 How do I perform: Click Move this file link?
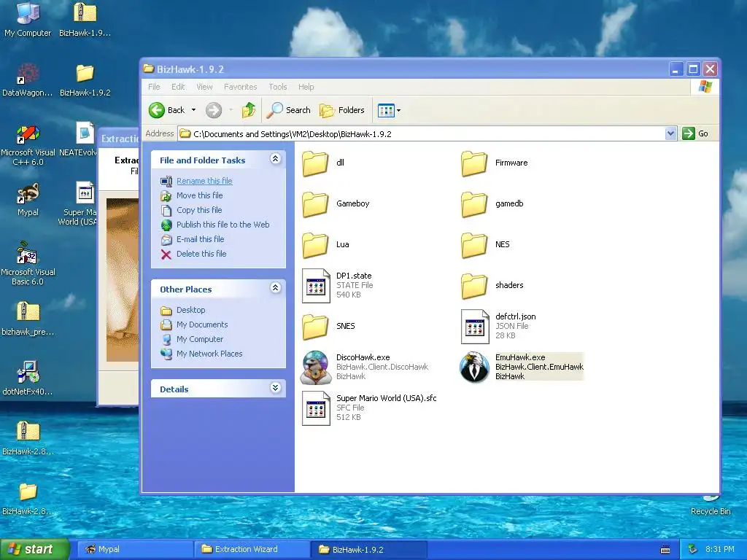click(x=200, y=195)
